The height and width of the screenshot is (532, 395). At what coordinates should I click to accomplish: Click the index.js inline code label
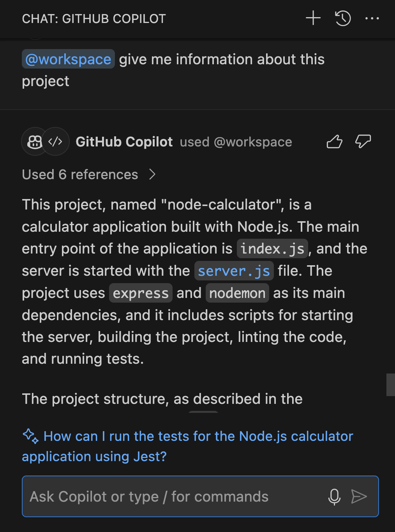coord(272,249)
